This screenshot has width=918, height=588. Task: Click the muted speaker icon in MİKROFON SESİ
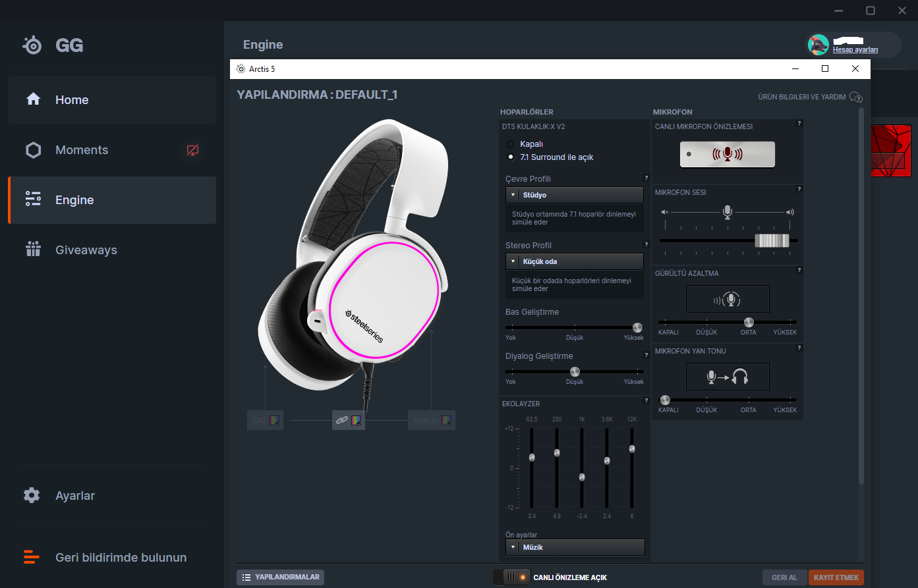(665, 212)
